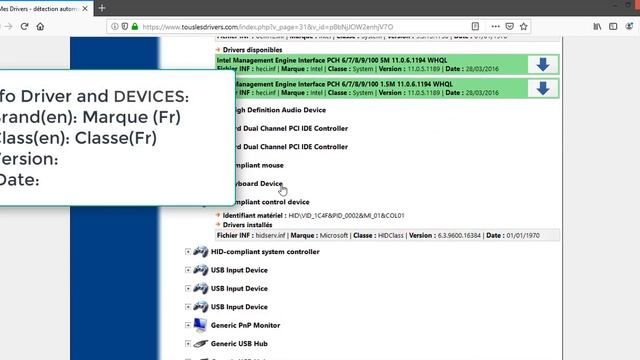The height and width of the screenshot is (360, 640).
Task: Select Generic PnP Monitor label
Action: [245, 325]
